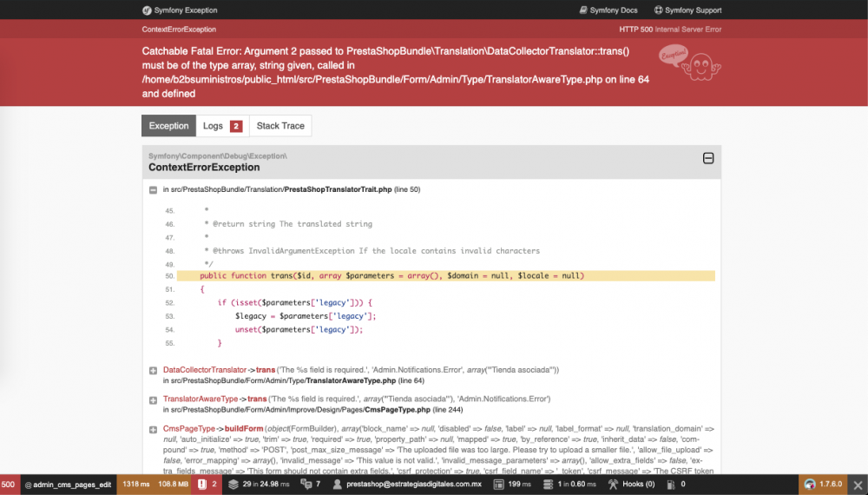Click the translation speech-bubble icon in toolbar

(x=306, y=484)
